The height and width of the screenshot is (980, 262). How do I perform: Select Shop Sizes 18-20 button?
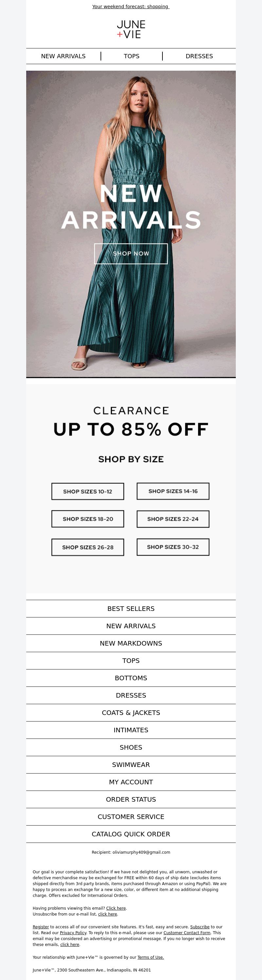[x=87, y=519]
